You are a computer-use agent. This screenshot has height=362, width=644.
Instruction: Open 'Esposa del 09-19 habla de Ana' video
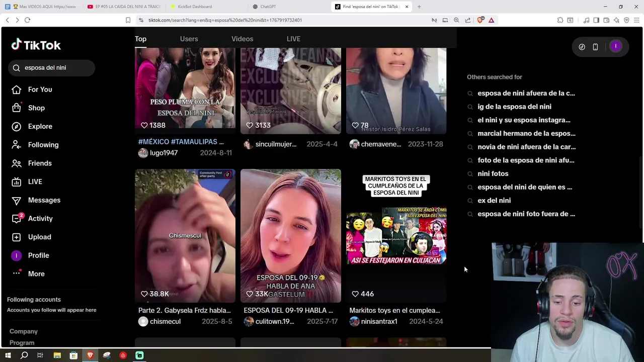[290, 236]
